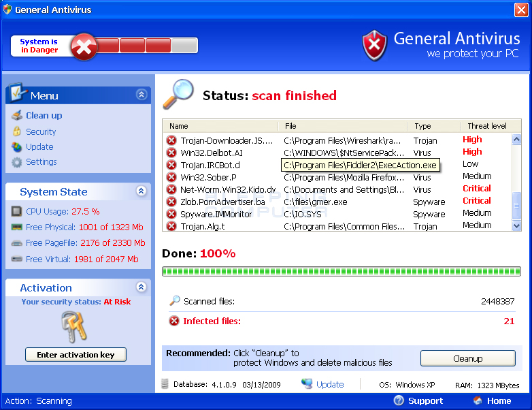Click the results list scroll down arrow

tap(516, 225)
